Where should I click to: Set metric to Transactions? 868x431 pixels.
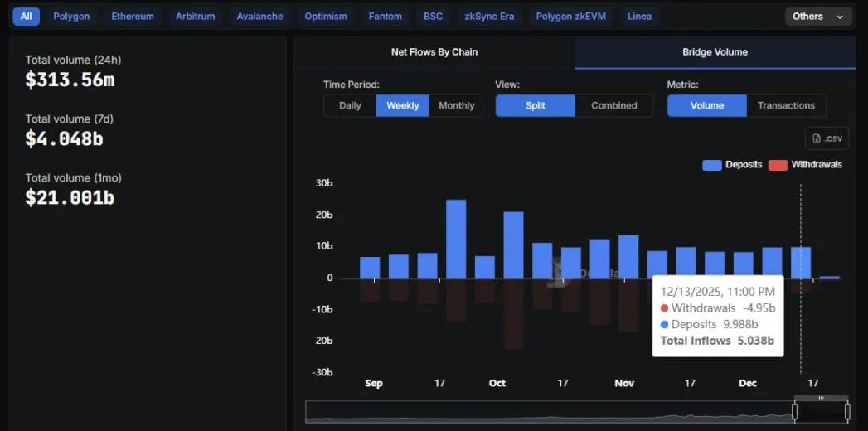point(786,105)
